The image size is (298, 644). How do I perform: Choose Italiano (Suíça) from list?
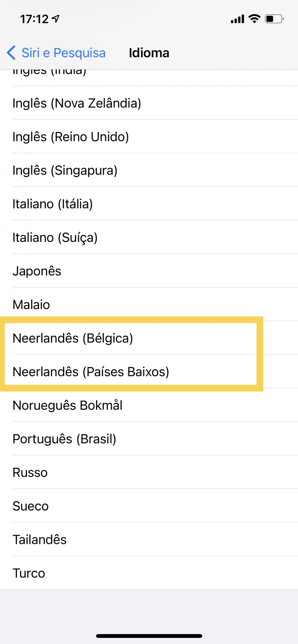(55, 237)
